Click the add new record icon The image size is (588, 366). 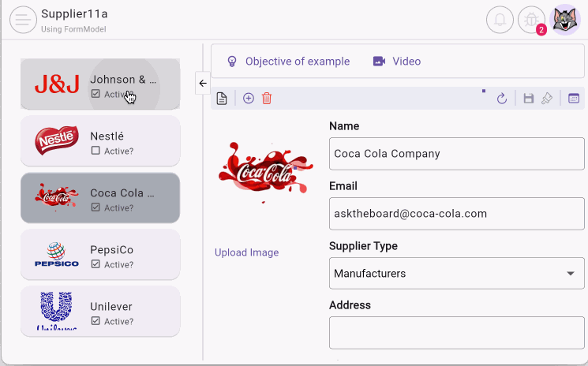pyautogui.click(x=249, y=99)
